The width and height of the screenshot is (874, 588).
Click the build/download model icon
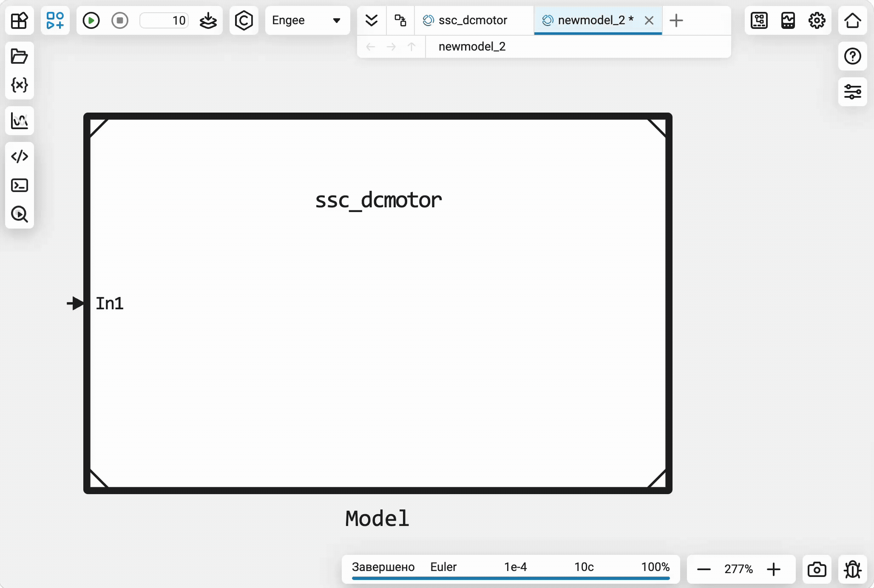tap(208, 20)
